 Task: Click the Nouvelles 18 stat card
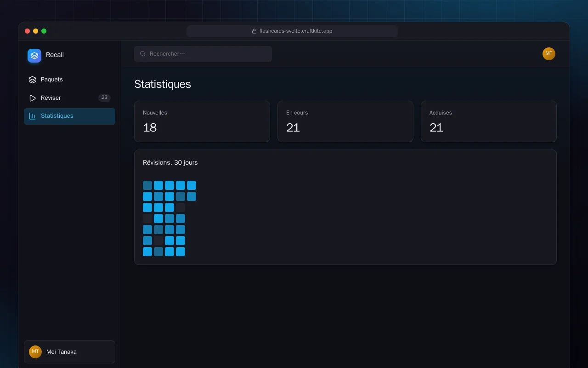pyautogui.click(x=202, y=121)
